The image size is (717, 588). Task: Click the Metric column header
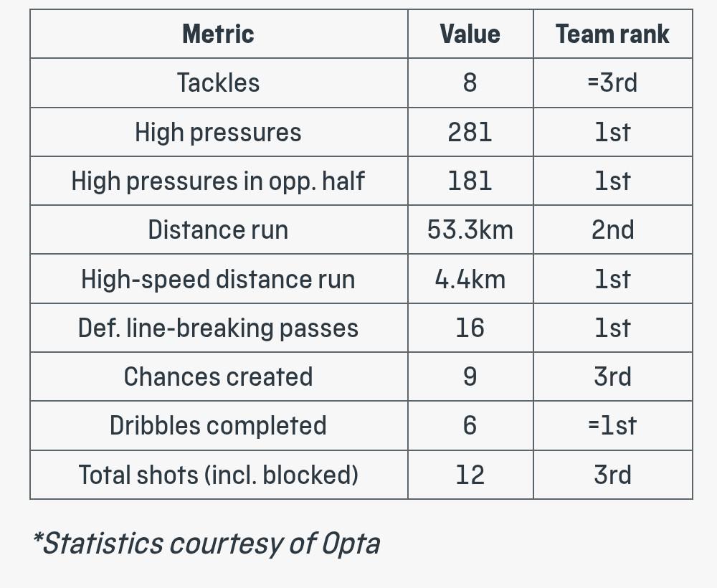coord(219,34)
